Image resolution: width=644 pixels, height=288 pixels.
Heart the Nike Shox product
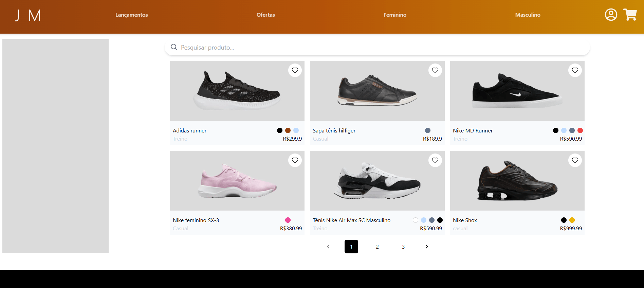575,160
